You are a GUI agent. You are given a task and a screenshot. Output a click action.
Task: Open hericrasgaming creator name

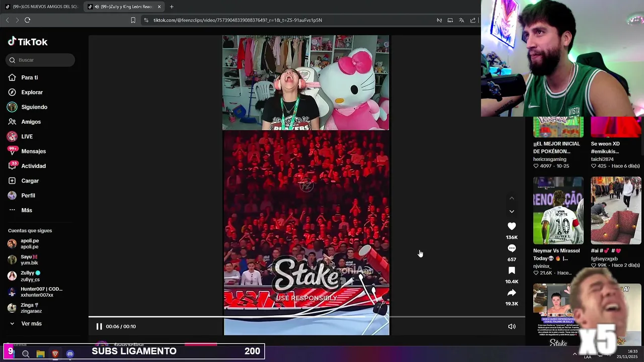coord(550,159)
